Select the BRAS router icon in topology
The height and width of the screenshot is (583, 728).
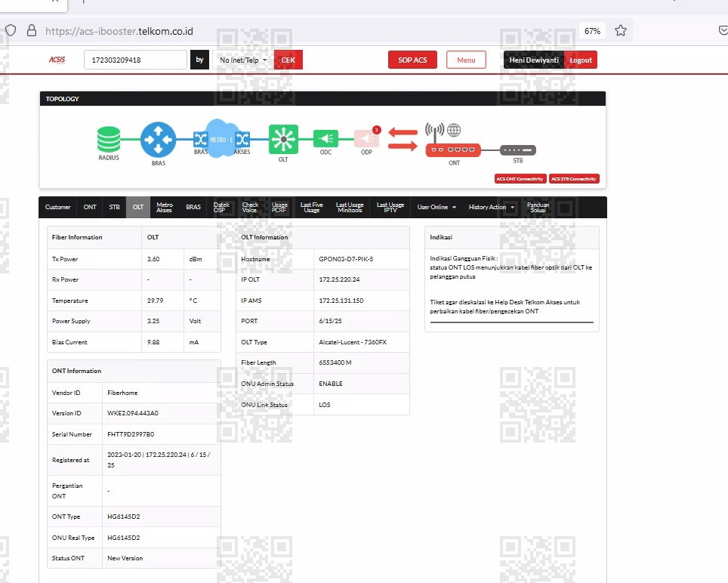[x=159, y=139]
